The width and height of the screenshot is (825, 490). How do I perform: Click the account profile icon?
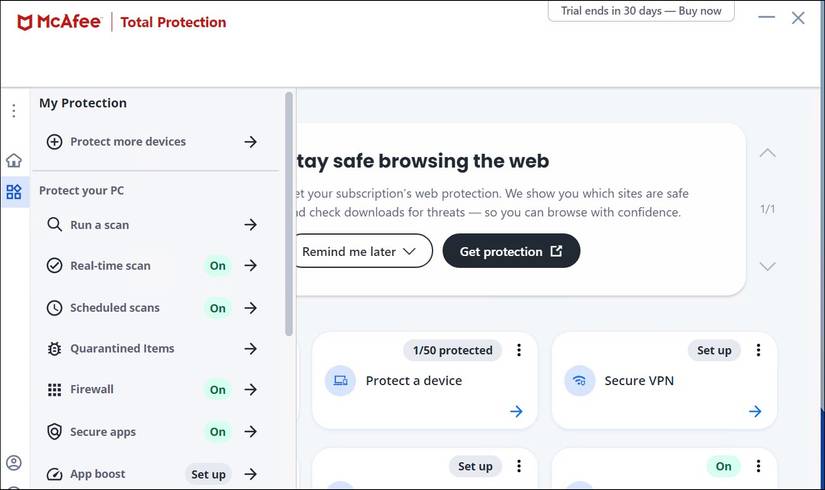tap(14, 463)
